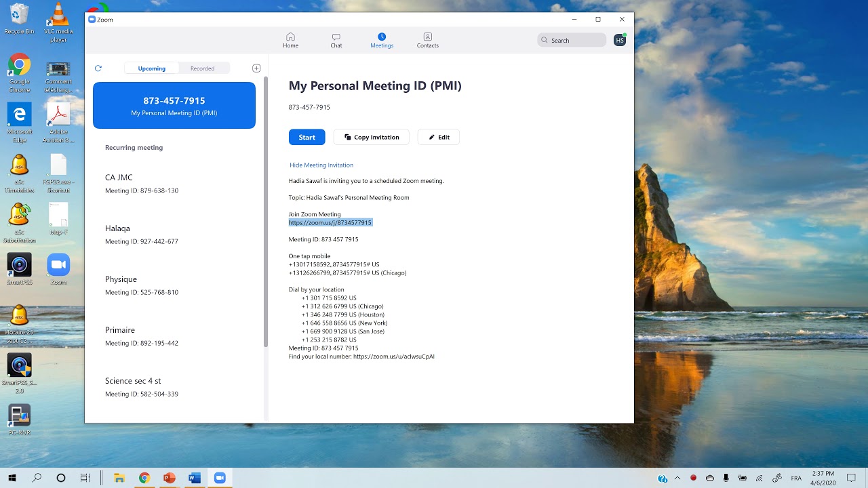Click the refresh meetings icon
Screen dimensions: 868x488
coord(98,68)
